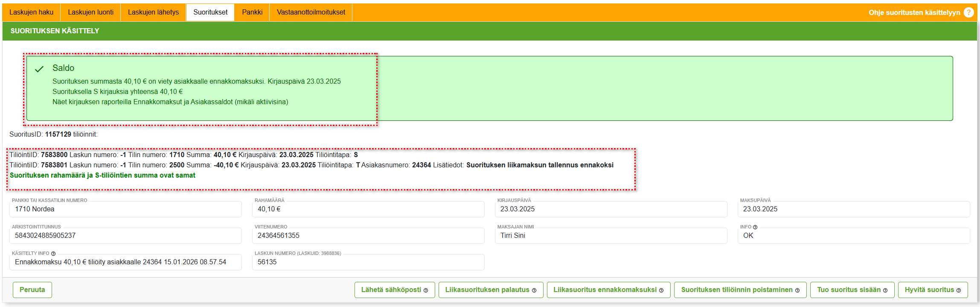Click the Lähetä sähköposti button
The image size is (980, 307).
click(x=394, y=289)
